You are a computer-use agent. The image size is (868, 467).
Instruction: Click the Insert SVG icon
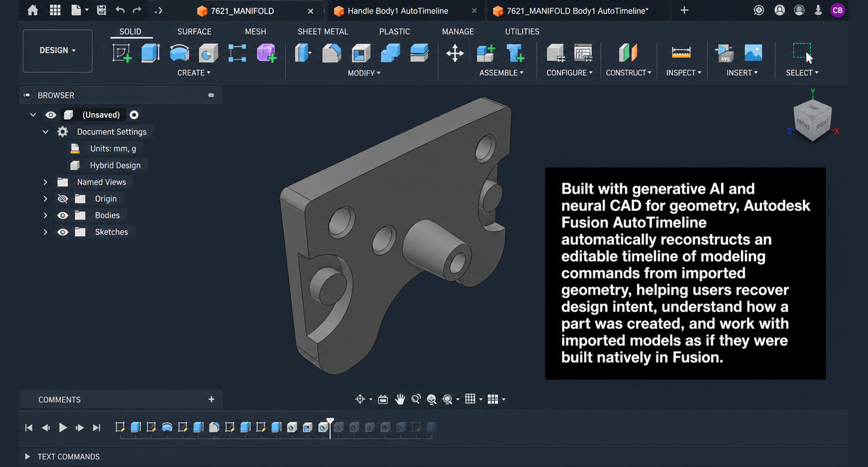coord(725,53)
